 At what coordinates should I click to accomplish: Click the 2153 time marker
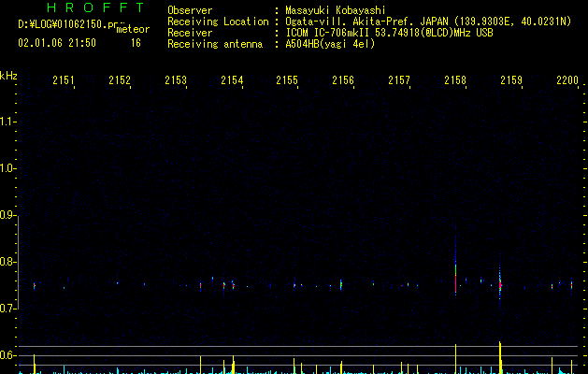[x=176, y=79]
